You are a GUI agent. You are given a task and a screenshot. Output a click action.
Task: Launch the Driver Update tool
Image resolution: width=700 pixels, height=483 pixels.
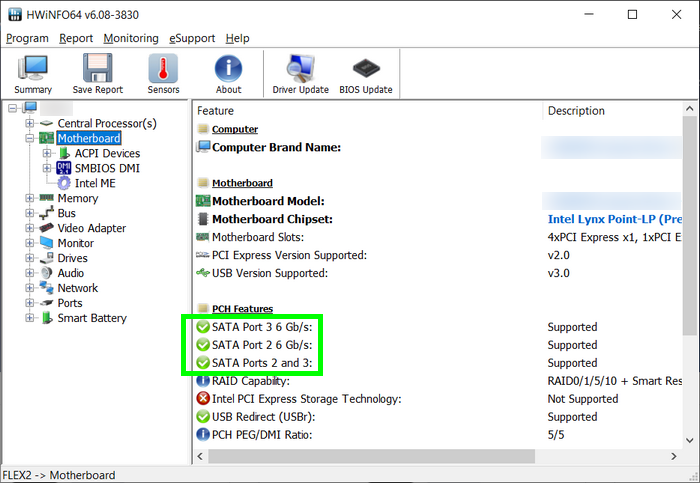click(x=300, y=74)
